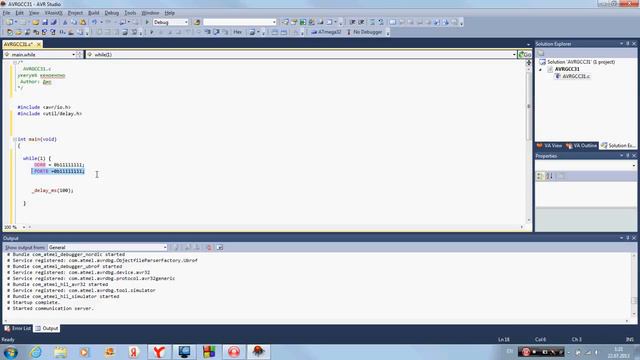
Task: Open the VAssistX menu
Action: (x=53, y=13)
